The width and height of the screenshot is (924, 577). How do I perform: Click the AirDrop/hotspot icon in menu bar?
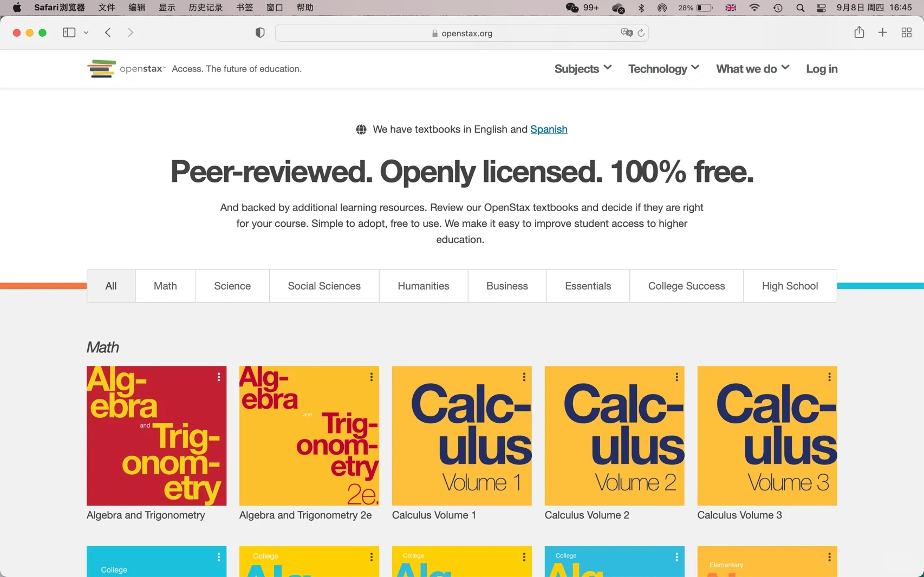(662, 8)
